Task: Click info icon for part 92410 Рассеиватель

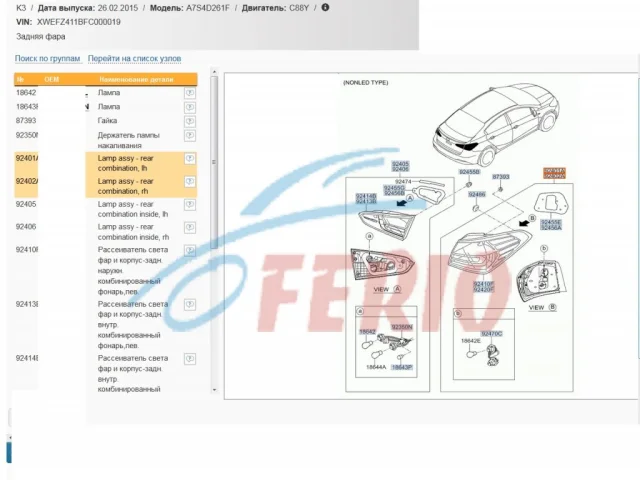Action: point(189,250)
